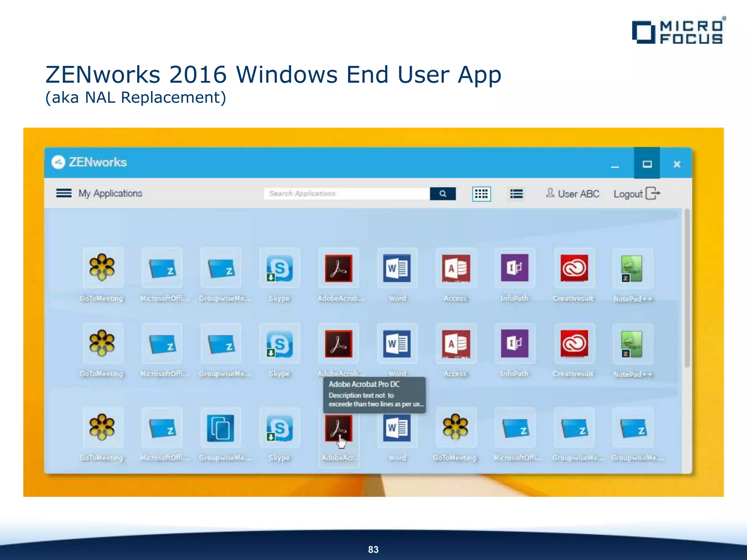Maximize the ZENworks window
Screen dimensions: 747x560
pos(647,164)
